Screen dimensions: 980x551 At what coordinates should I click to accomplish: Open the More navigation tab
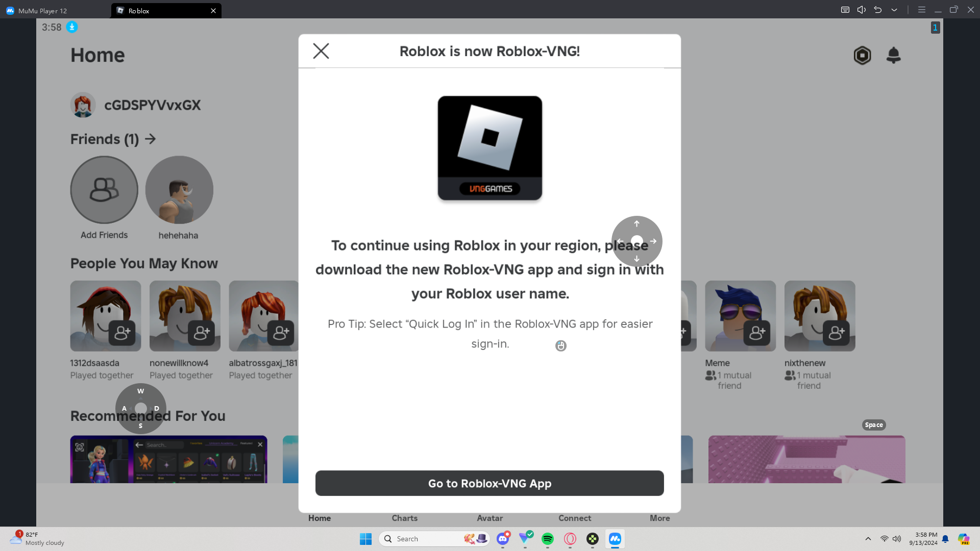[x=660, y=518]
